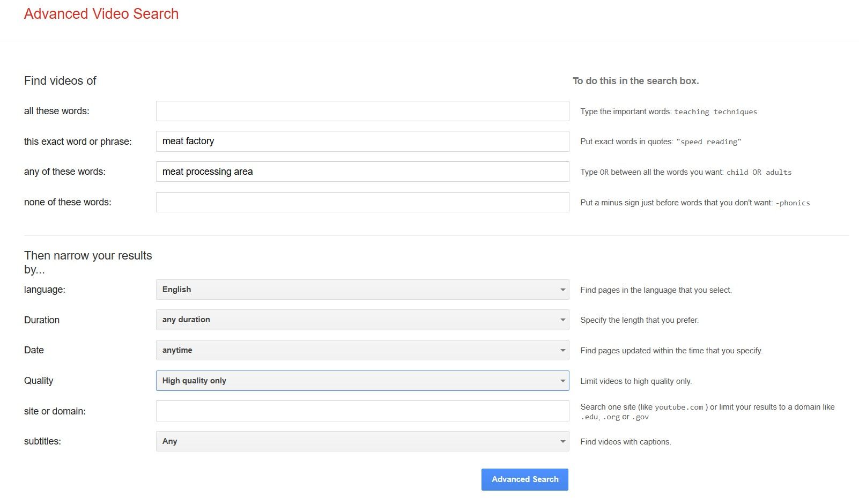Select the exact word or phrase field
Screen dimensions: 859x504
362,141
